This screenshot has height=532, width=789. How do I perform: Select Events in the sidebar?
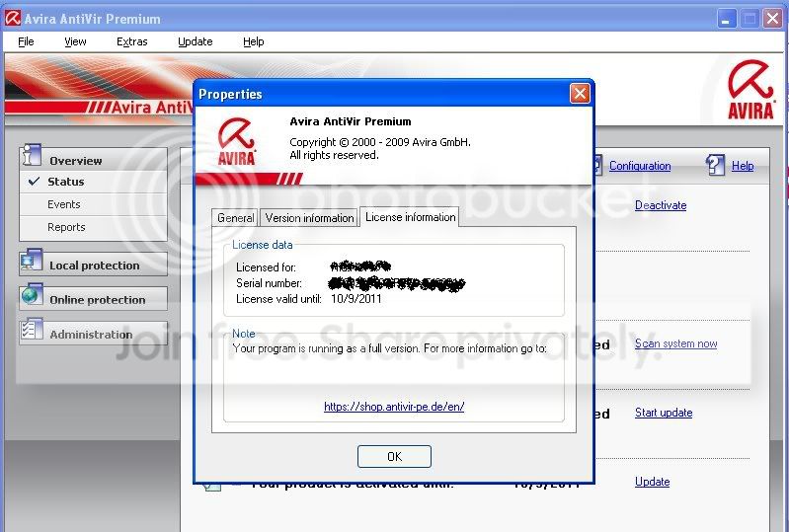pos(93,204)
